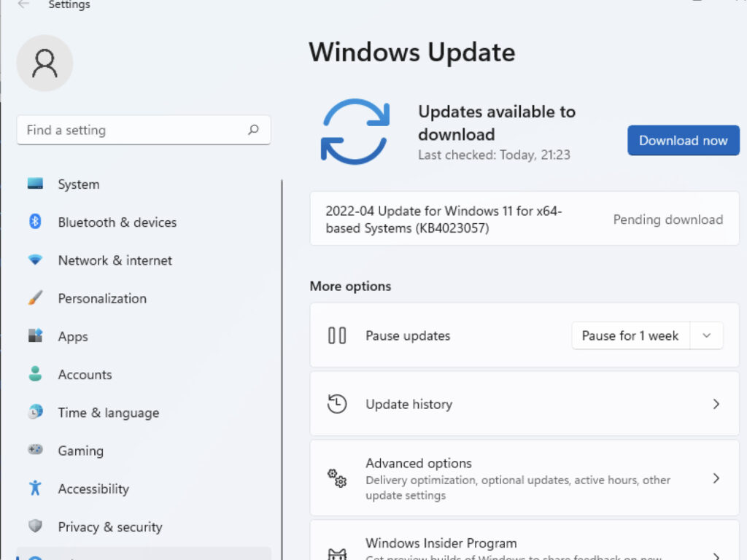This screenshot has height=560, width=747.
Task: Click in the Find a setting field
Action: pyautogui.click(x=131, y=130)
